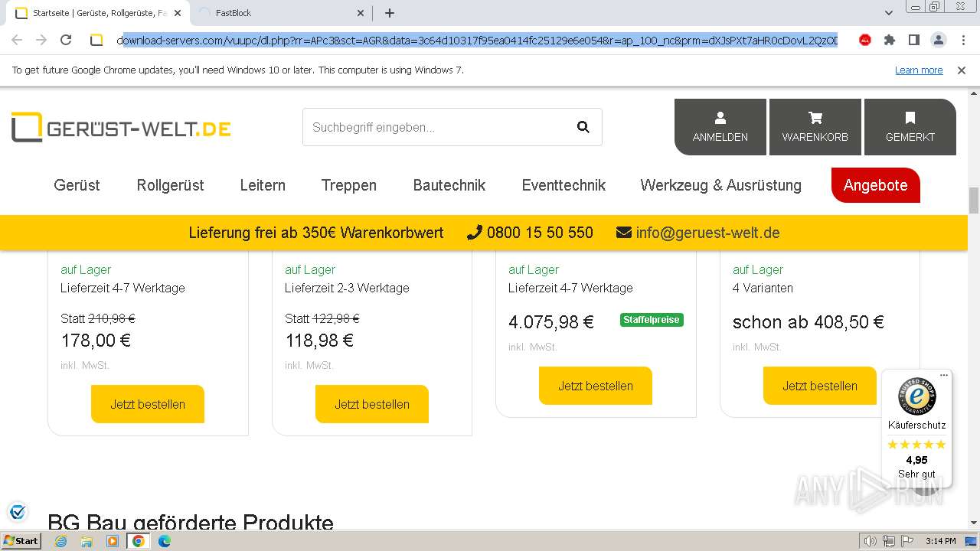Click the address bar URL
The height and width of the screenshot is (551, 980).
click(x=477, y=40)
